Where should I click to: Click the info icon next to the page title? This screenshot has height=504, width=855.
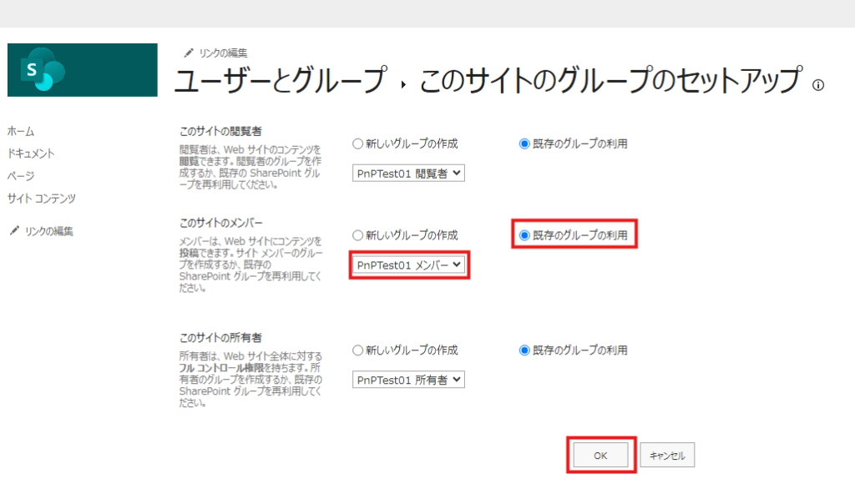818,84
